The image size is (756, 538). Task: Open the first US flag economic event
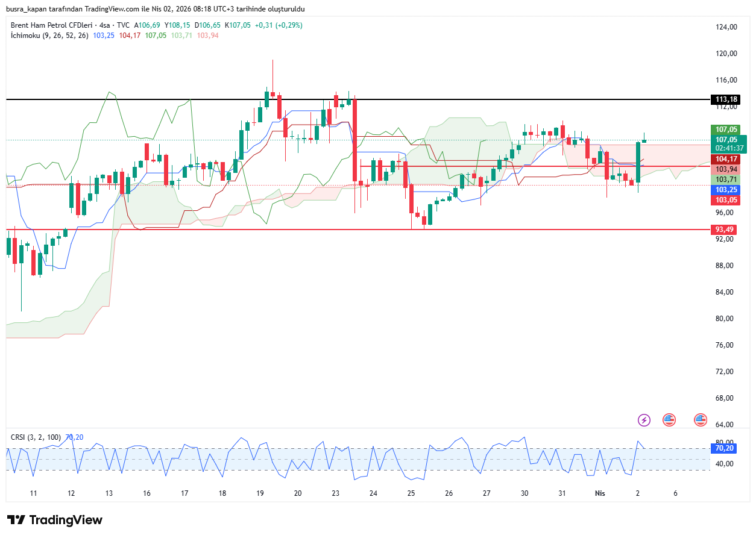point(669,420)
